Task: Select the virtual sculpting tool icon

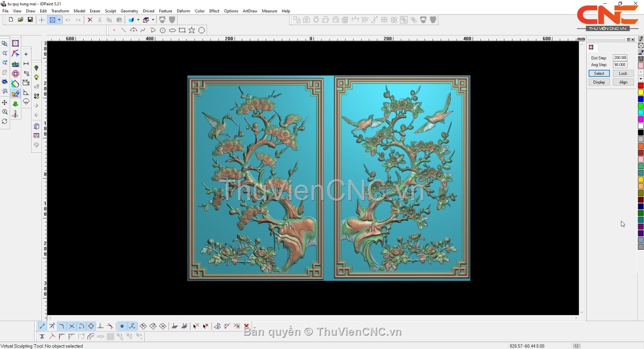Action: pos(15,93)
